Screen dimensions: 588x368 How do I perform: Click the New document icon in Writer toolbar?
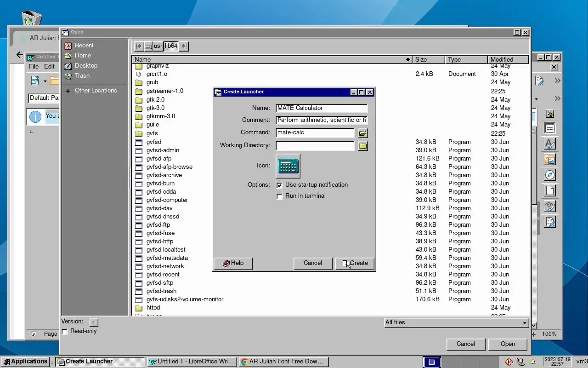point(35,81)
